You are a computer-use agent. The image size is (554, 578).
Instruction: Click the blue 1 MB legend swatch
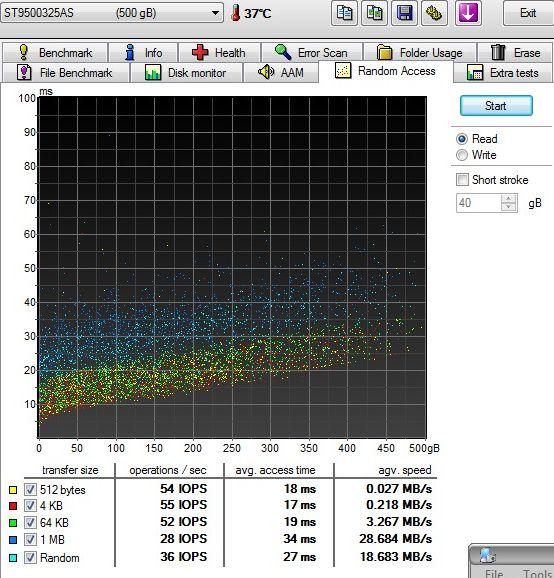[13, 540]
